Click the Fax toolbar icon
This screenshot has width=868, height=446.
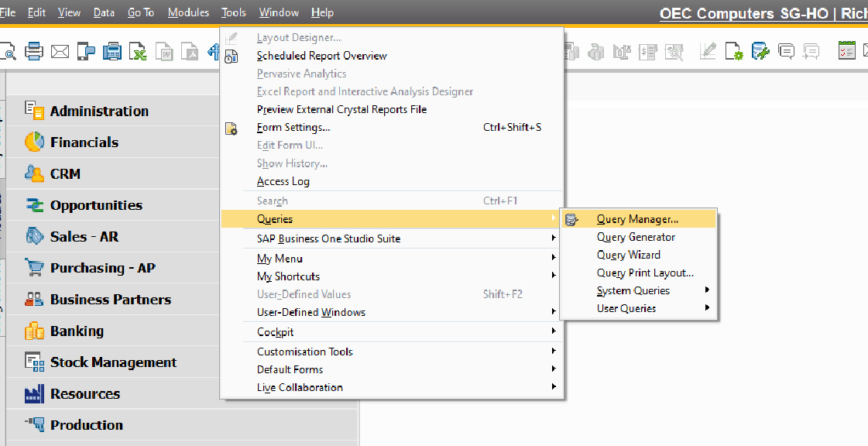coord(112,51)
